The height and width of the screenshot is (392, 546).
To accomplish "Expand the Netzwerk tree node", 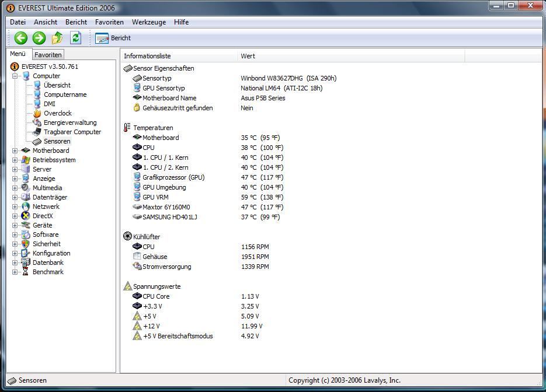I will (15, 206).
